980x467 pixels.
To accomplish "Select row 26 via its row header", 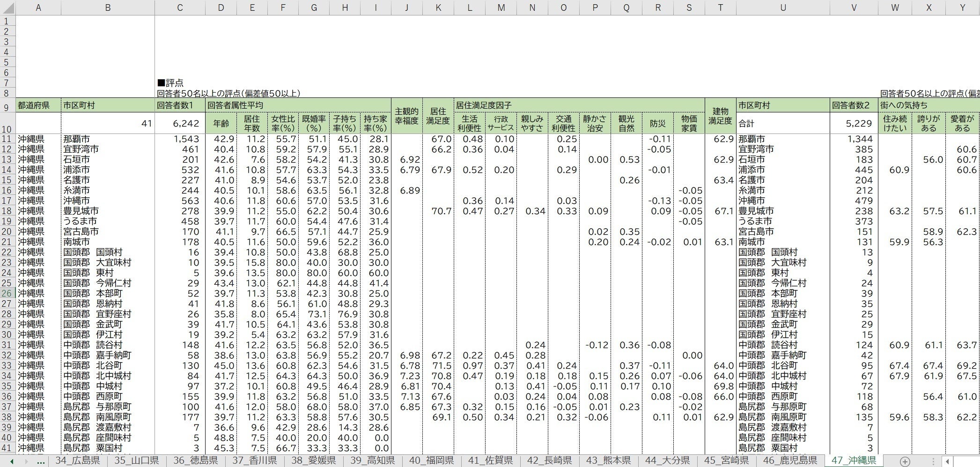I will pos(7,293).
